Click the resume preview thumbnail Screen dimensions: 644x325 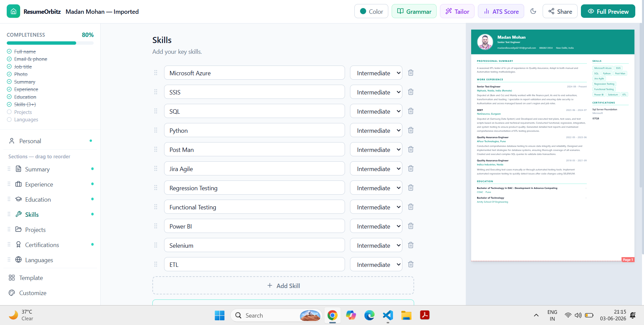(553, 146)
